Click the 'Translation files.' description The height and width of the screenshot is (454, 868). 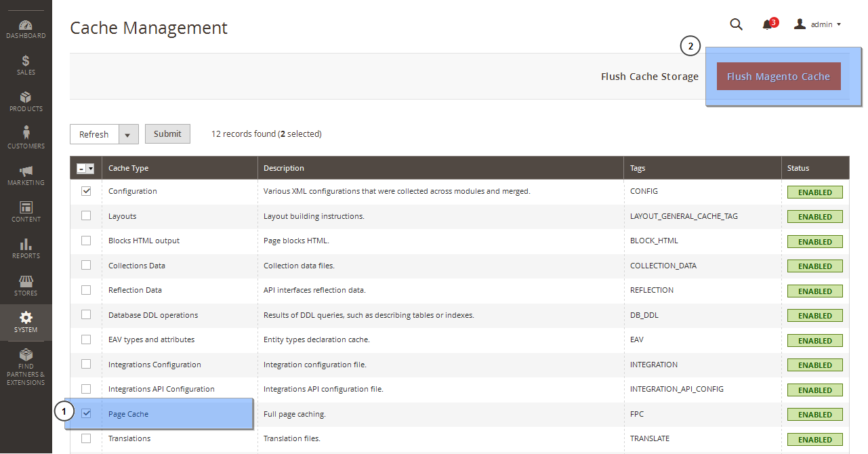tap(292, 438)
